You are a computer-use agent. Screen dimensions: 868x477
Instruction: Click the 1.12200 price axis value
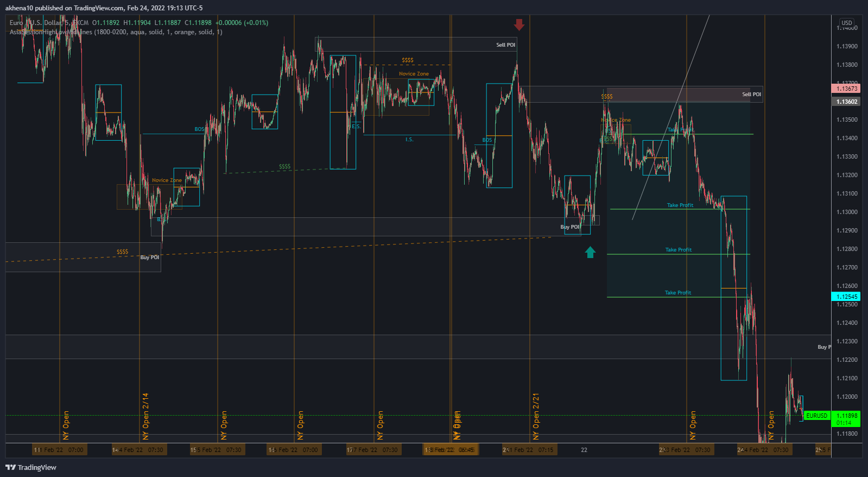click(x=847, y=360)
